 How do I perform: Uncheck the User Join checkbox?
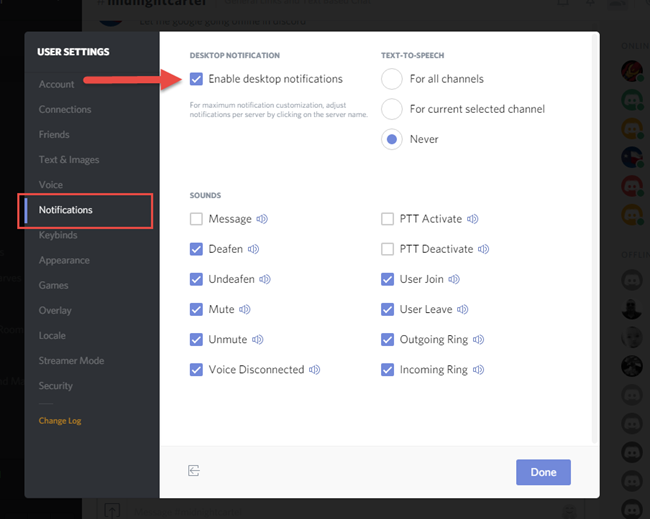(387, 279)
